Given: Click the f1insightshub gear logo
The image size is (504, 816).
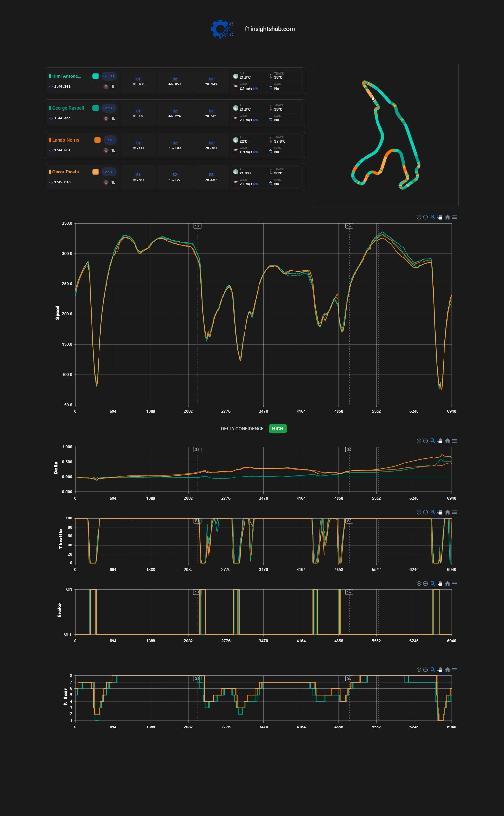Looking at the screenshot, I should pyautogui.click(x=222, y=29).
